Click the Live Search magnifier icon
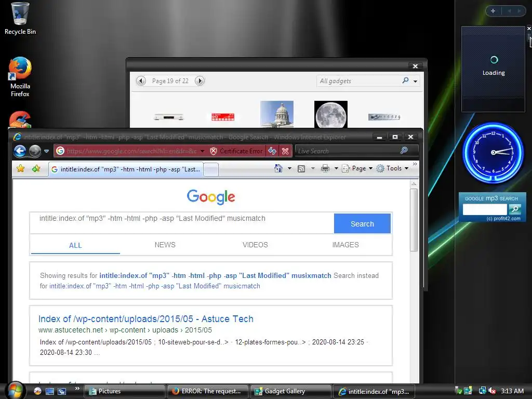Screen dimensions: 532x399 [404, 150]
